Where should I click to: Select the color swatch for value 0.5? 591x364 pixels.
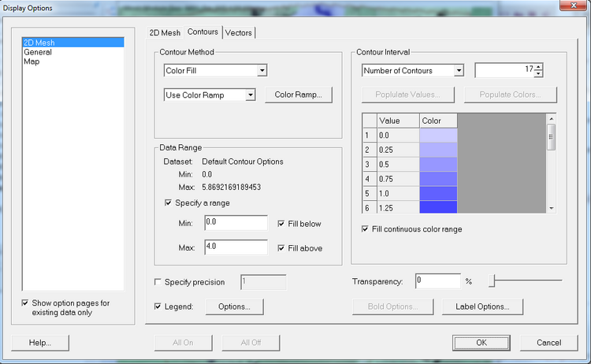tap(438, 164)
